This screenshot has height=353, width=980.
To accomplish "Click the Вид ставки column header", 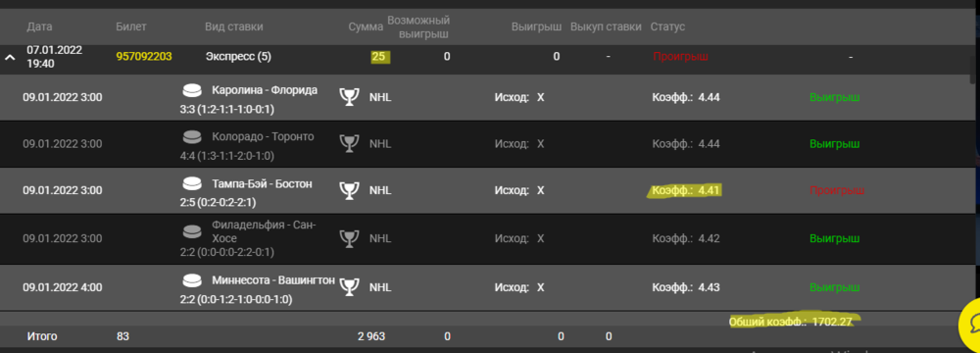I will tap(234, 26).
